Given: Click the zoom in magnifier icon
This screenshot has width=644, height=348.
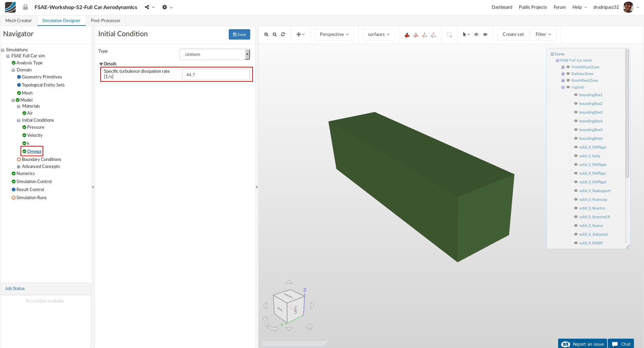Looking at the screenshot, I should [x=266, y=35].
